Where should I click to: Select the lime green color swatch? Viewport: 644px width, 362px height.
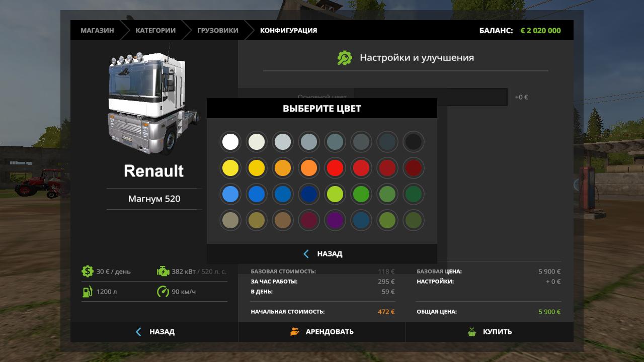tap(335, 194)
